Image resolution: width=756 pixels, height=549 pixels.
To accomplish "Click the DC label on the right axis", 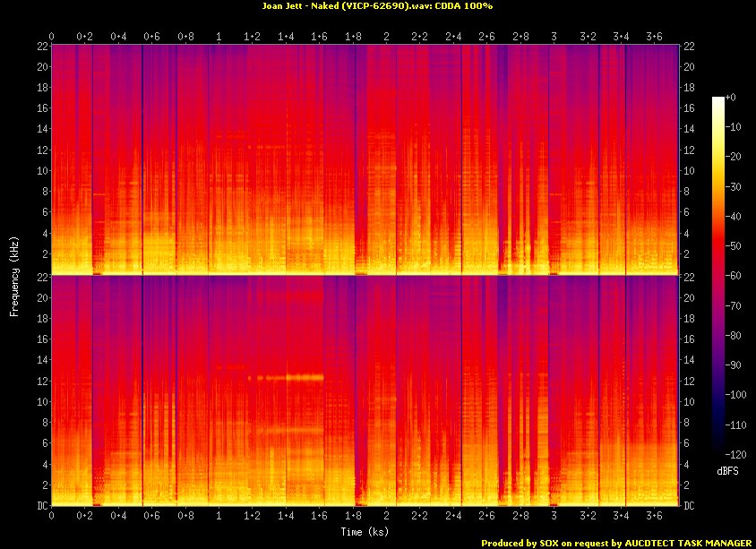I will [690, 507].
